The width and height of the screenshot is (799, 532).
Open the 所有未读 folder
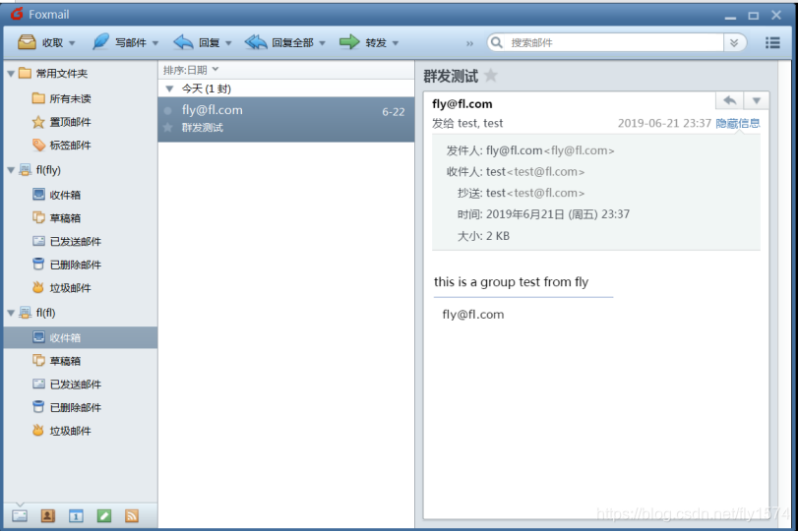click(x=62, y=98)
